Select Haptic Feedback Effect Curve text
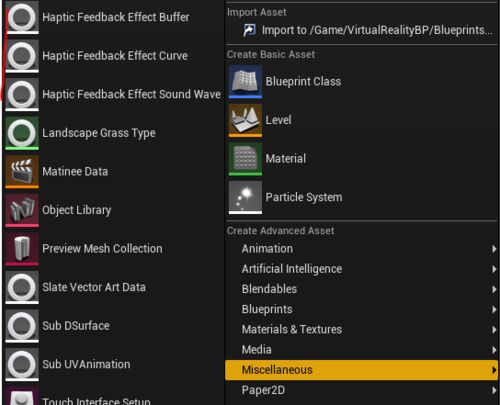The image size is (500, 405). click(x=115, y=56)
